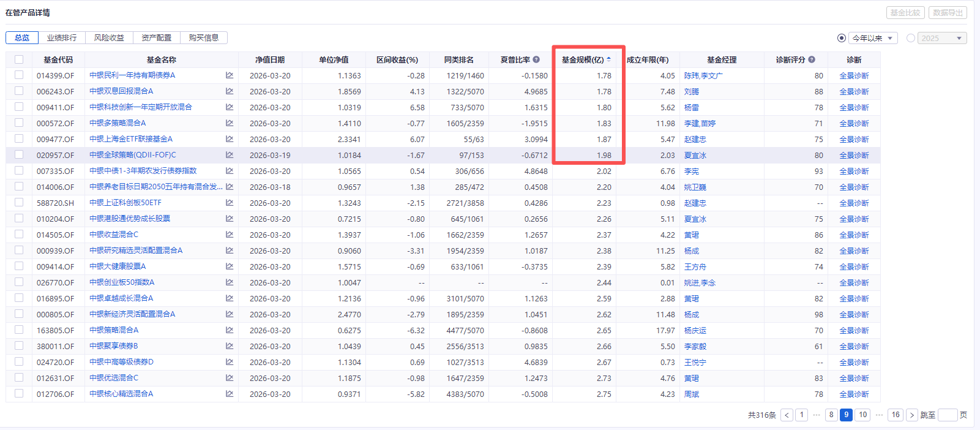Screen dimensions: 980x430
Task: Switch to the 业绩排行 tab
Action: tap(62, 38)
